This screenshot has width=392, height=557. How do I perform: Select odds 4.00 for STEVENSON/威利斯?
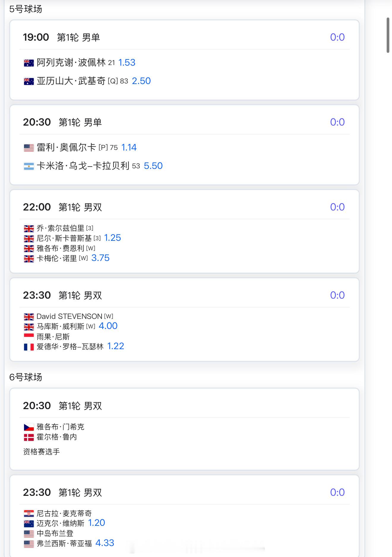[x=108, y=326]
